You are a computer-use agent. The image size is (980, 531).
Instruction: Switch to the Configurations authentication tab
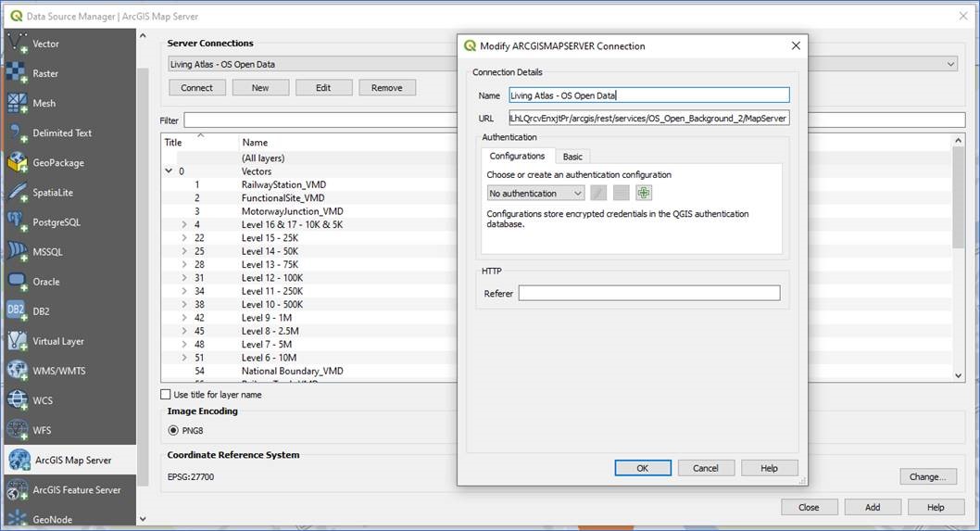point(517,156)
